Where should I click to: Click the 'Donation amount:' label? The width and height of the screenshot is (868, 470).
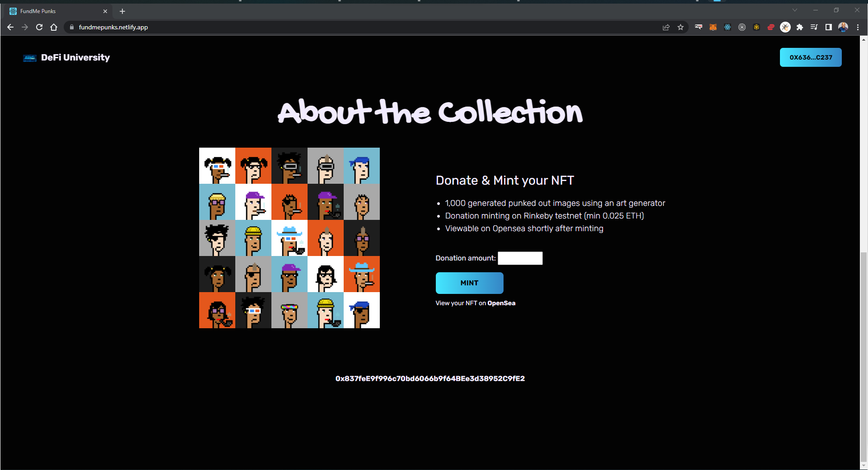tap(466, 258)
